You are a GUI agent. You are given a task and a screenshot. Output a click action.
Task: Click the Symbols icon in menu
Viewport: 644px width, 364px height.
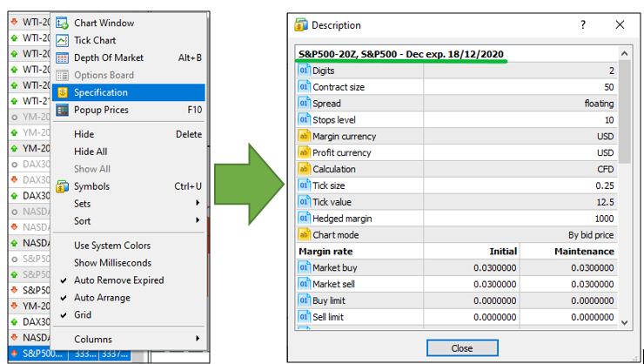click(x=62, y=186)
